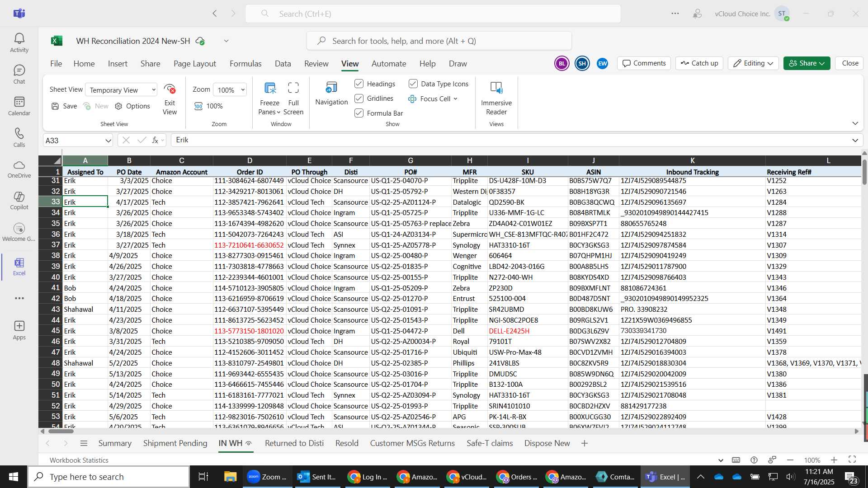Click the Excel search for tools box

click(x=439, y=41)
